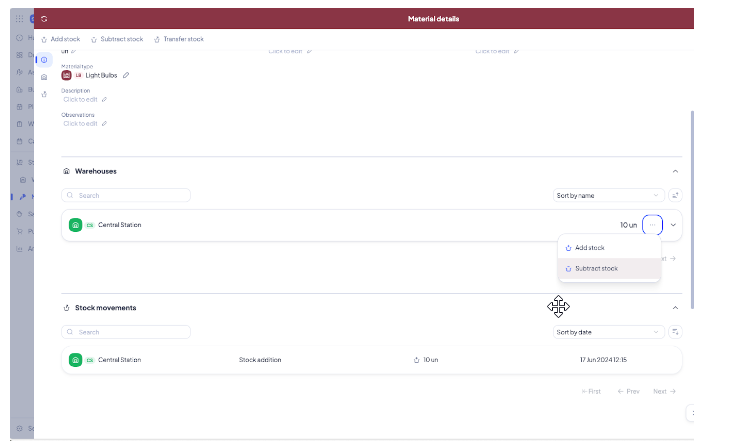
Task: Choose Subtract stock from the popup menu
Action: coord(609,269)
